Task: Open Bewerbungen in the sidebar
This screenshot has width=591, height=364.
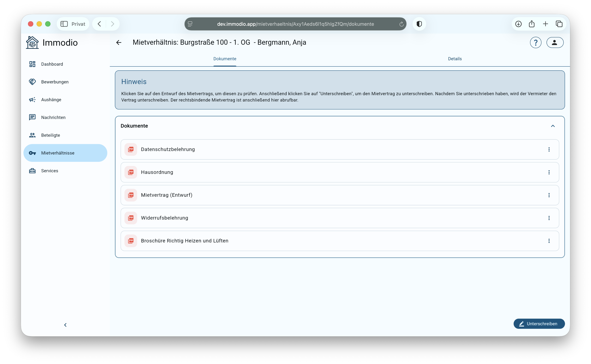Action: [x=65, y=82]
